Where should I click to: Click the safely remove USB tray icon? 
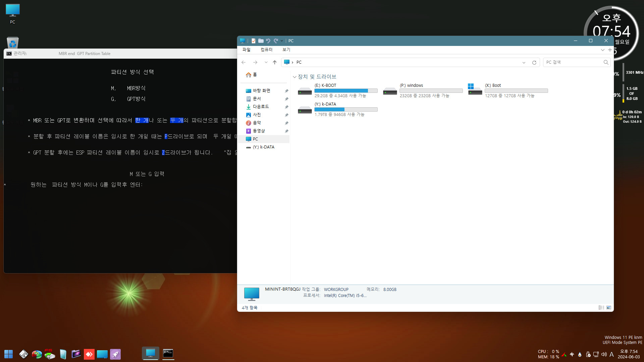[x=588, y=354]
